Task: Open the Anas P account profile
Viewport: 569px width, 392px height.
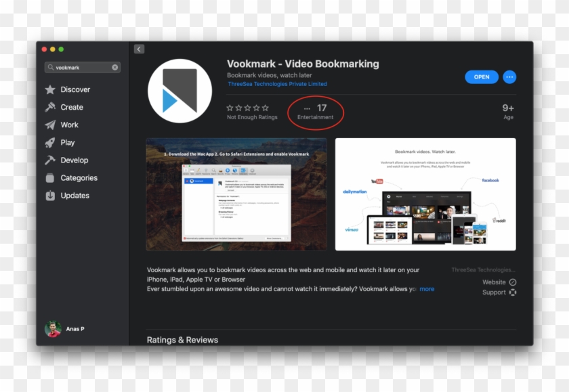Action: 65,329
